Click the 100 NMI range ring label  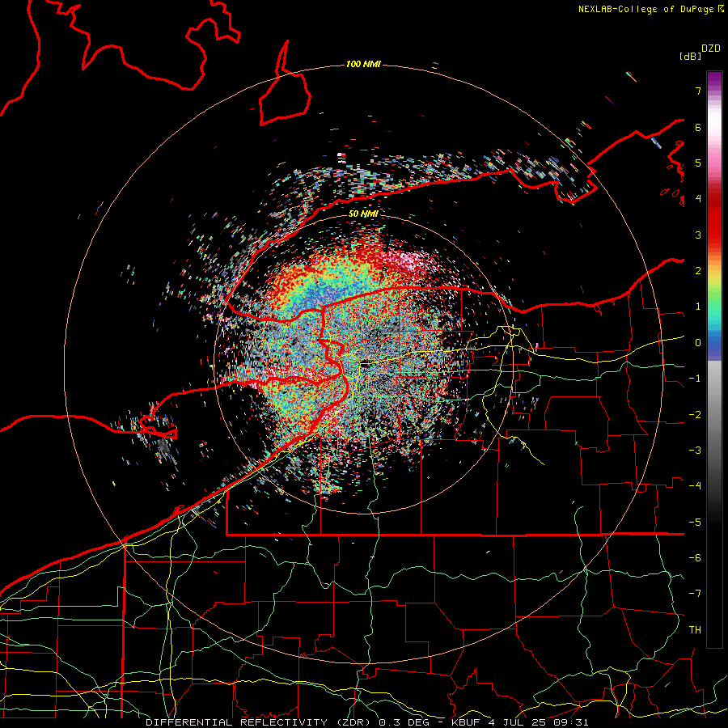(x=363, y=64)
